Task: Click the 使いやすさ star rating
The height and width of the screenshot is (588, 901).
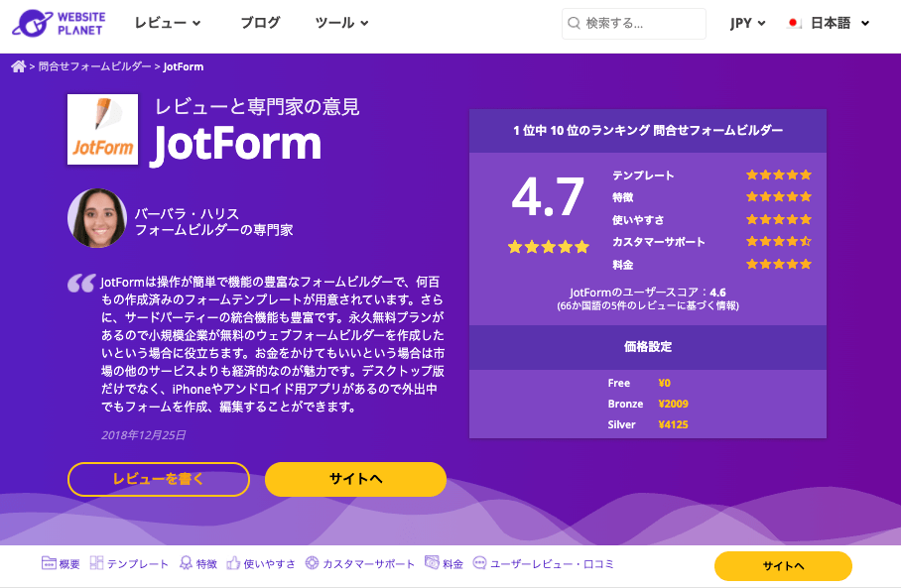Action: click(x=779, y=219)
